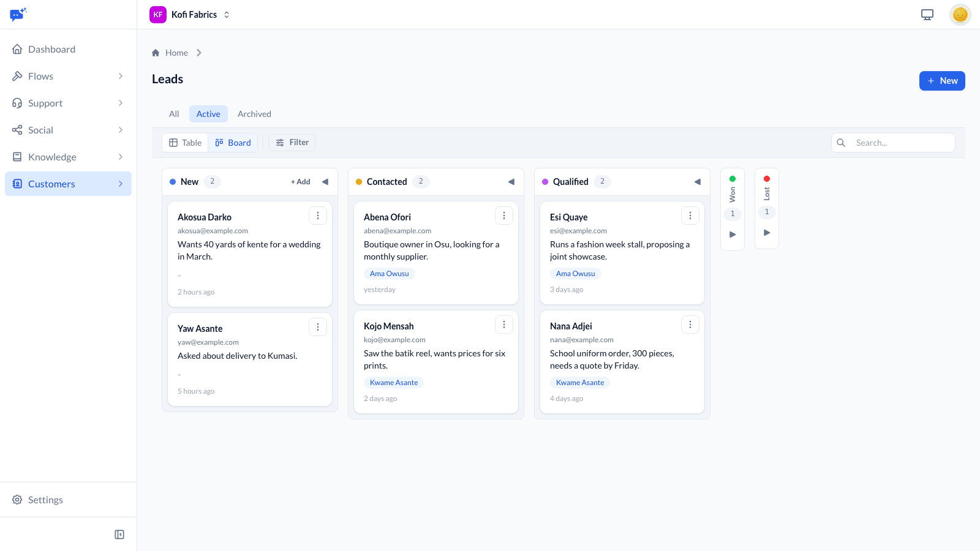
Task: Open card options for Kojo Mensah
Action: click(504, 324)
